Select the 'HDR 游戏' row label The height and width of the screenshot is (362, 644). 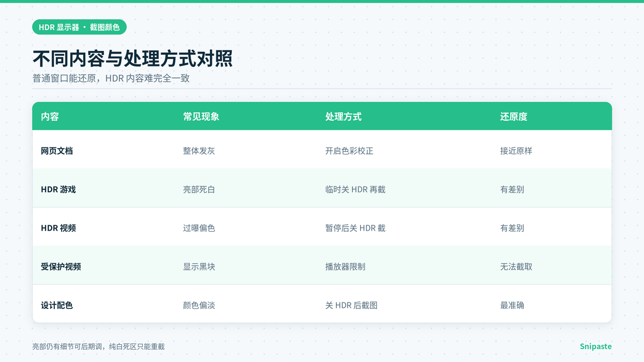[x=58, y=189]
